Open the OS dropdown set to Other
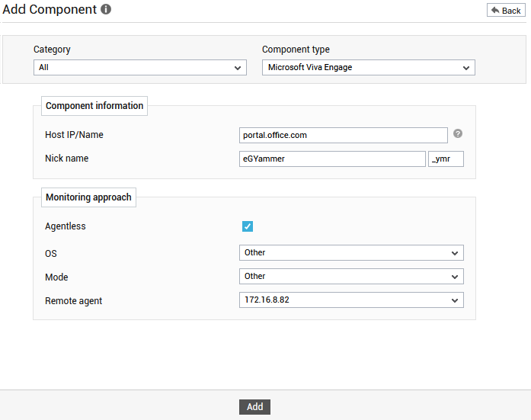 [x=351, y=252]
